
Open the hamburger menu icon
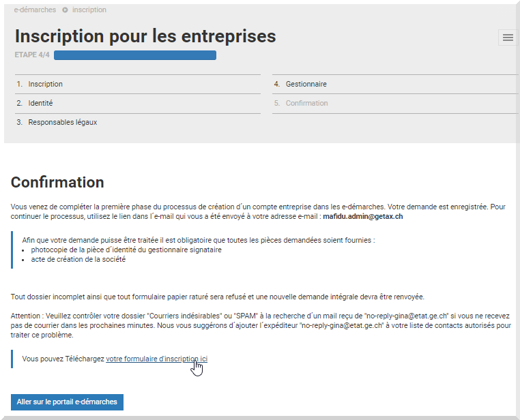click(x=508, y=37)
